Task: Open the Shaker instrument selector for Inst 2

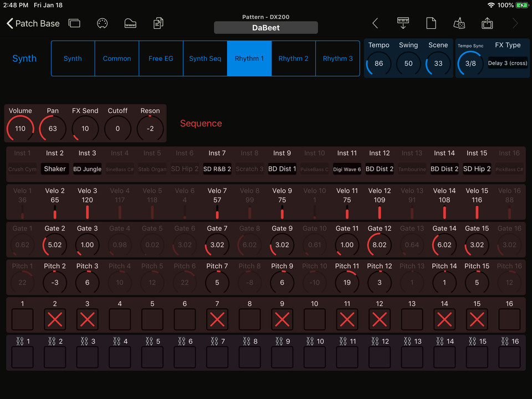Action: click(54, 169)
